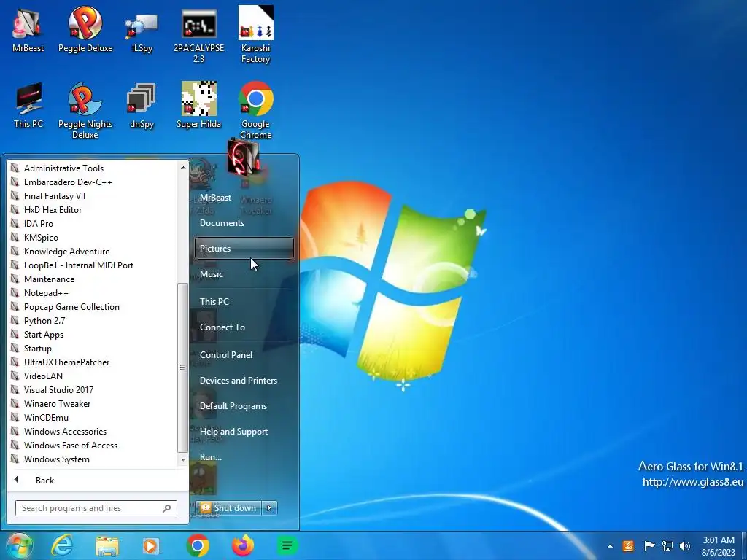Open the ILSpy desktop shortcut
Image resolution: width=747 pixels, height=560 pixels.
point(142,30)
